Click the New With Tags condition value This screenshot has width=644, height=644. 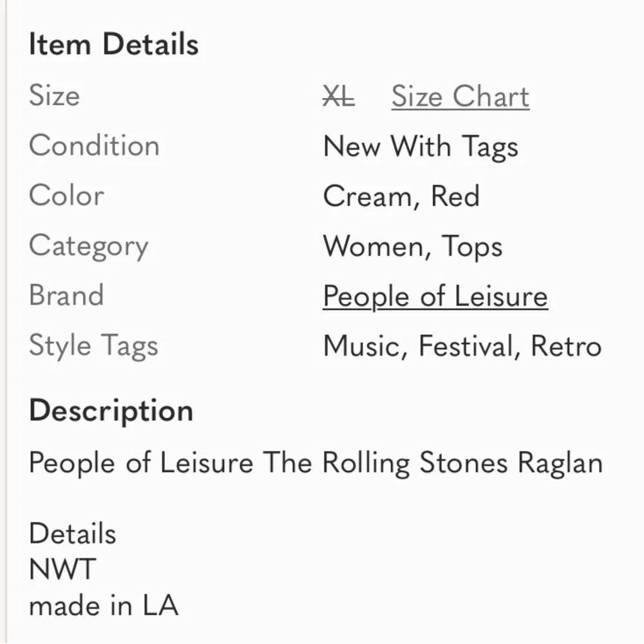click(421, 147)
